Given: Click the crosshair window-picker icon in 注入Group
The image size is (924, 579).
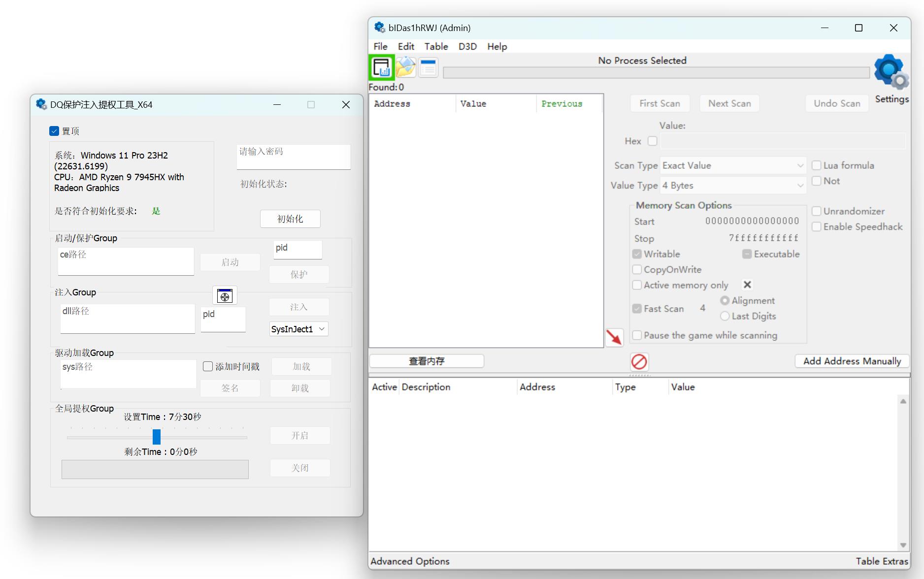Looking at the screenshot, I should point(225,295).
